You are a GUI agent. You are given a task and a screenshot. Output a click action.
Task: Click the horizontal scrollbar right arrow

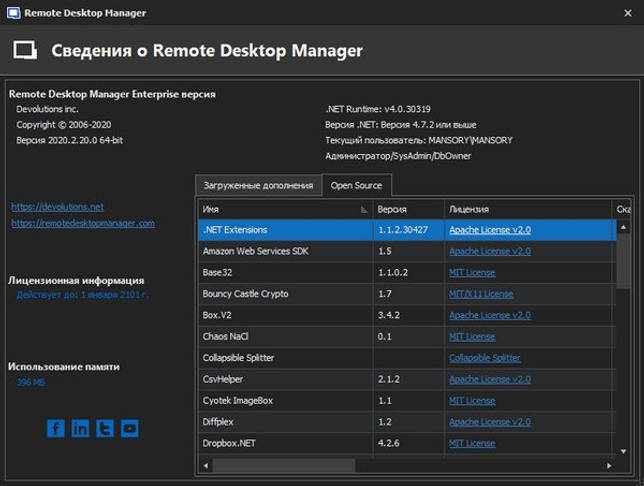tap(609, 465)
